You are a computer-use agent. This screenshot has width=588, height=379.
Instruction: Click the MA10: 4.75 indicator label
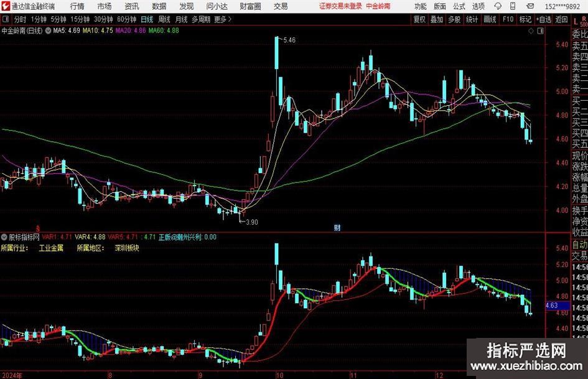98,30
